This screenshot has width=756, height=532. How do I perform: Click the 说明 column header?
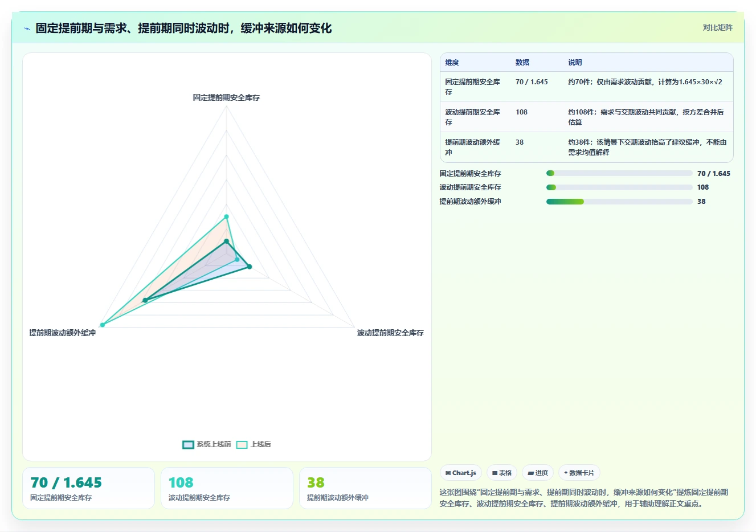(575, 63)
